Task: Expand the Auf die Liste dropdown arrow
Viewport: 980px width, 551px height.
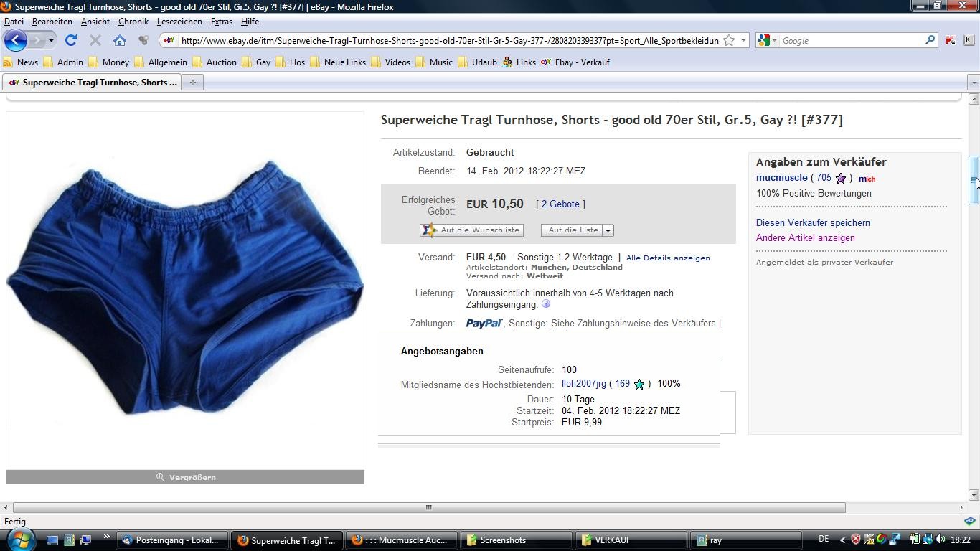Action: click(608, 230)
